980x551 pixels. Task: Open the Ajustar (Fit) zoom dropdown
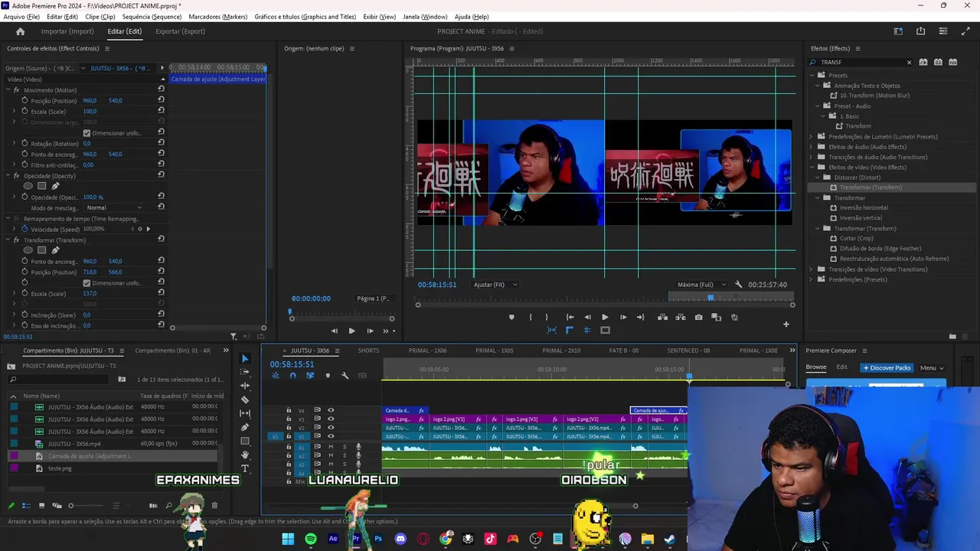click(x=495, y=285)
